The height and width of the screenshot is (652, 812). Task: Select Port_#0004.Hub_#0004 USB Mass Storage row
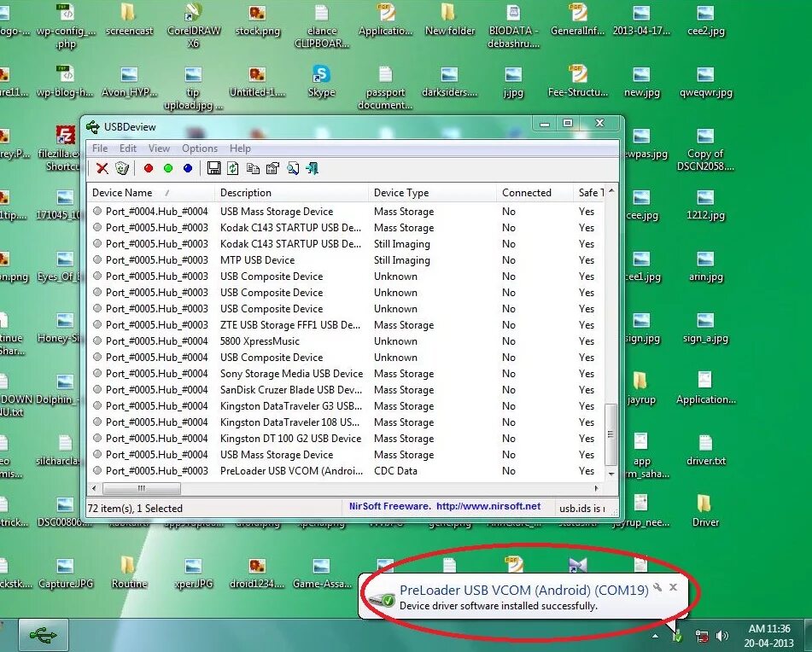pyautogui.click(x=345, y=211)
